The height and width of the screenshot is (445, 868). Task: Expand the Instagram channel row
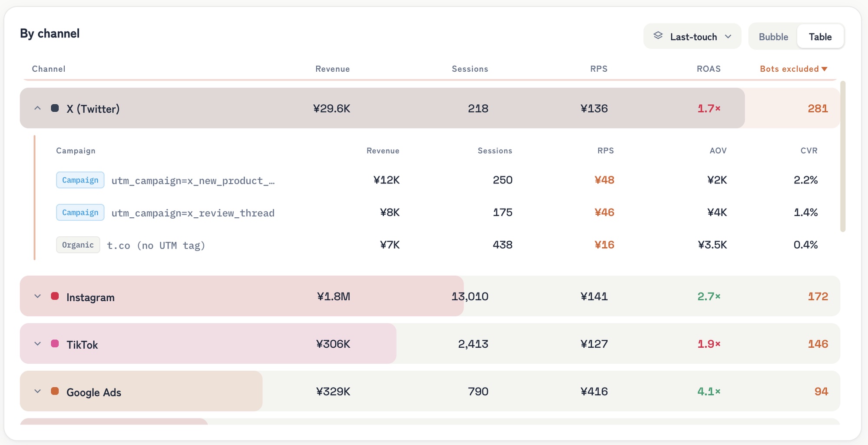pos(38,296)
